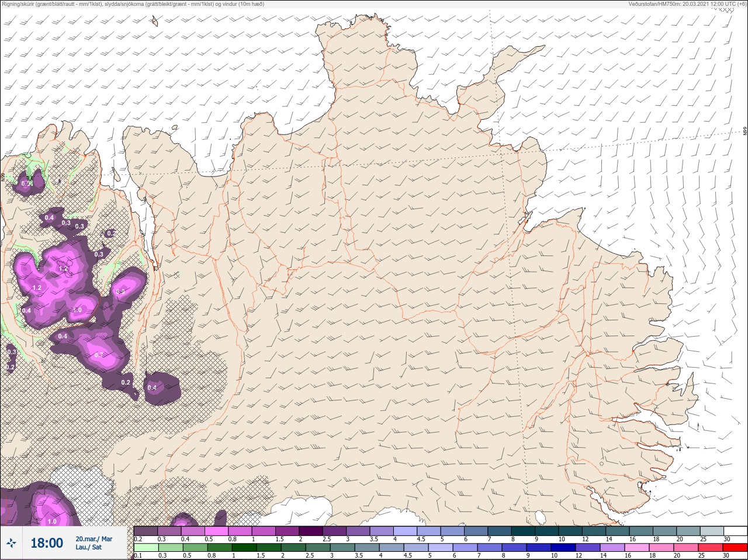Select the pale green 0.1 rain legend swatch
This screenshot has width=748, height=560.
click(x=146, y=548)
